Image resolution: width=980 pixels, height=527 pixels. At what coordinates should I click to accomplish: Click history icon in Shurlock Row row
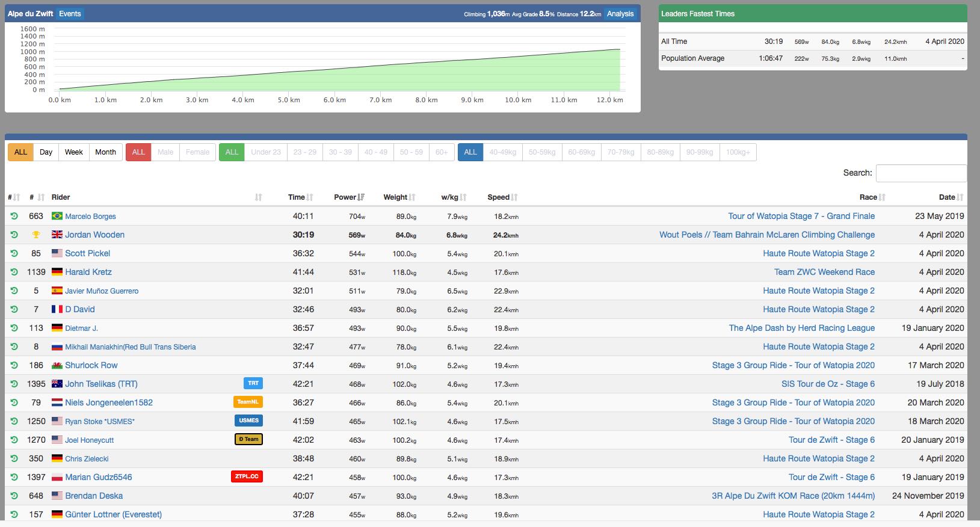coord(14,365)
